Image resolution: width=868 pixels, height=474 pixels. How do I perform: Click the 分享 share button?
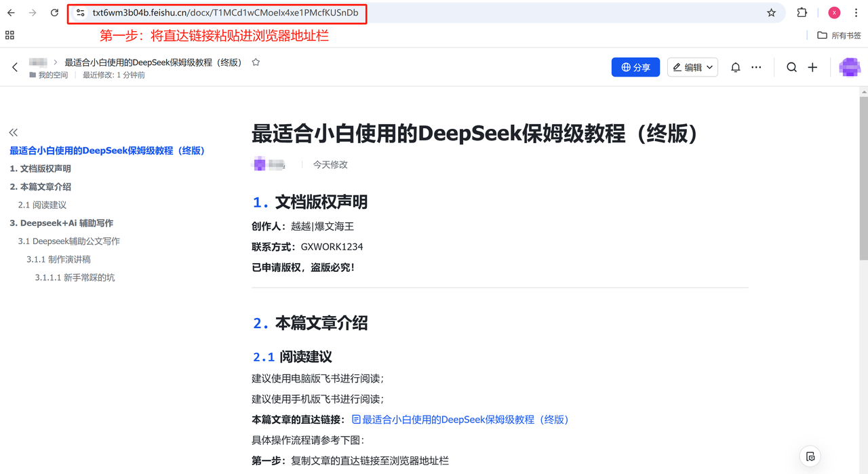635,67
